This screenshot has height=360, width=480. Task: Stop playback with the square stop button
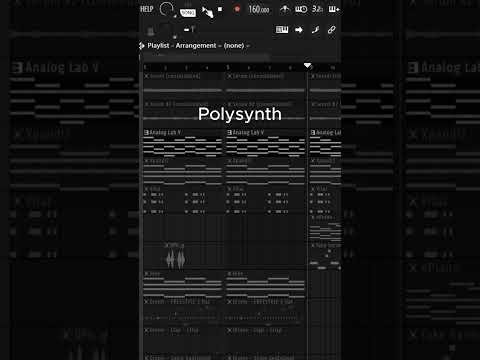(x=220, y=9)
